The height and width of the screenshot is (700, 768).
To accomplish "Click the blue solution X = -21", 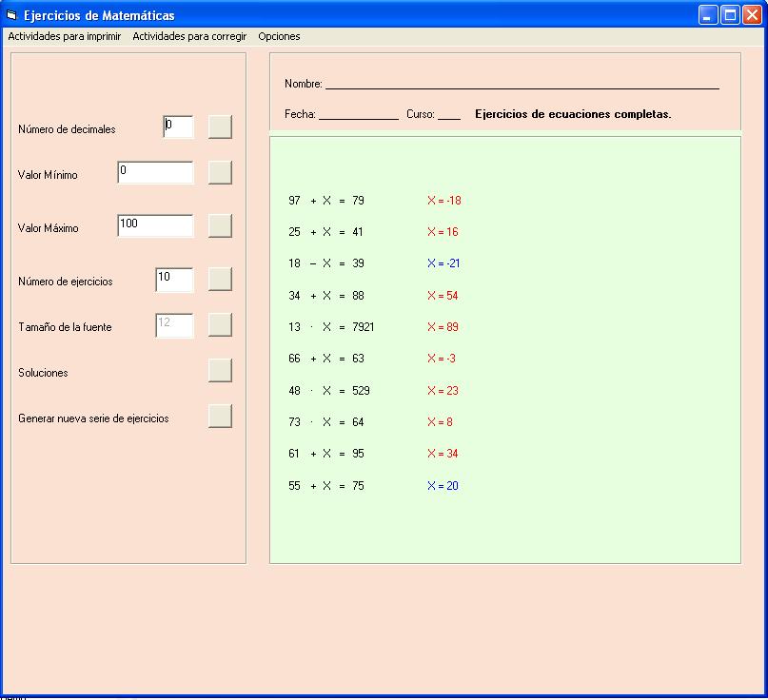I will click(443, 263).
